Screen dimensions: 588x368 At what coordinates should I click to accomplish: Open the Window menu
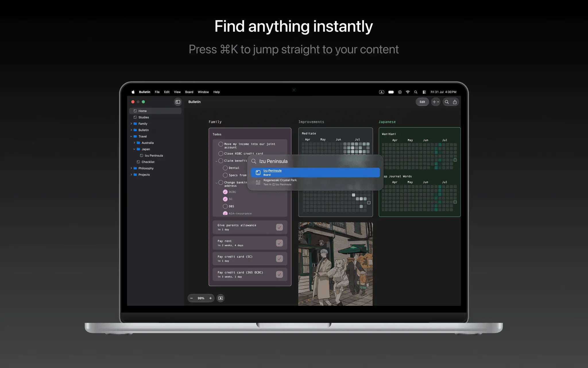click(203, 92)
